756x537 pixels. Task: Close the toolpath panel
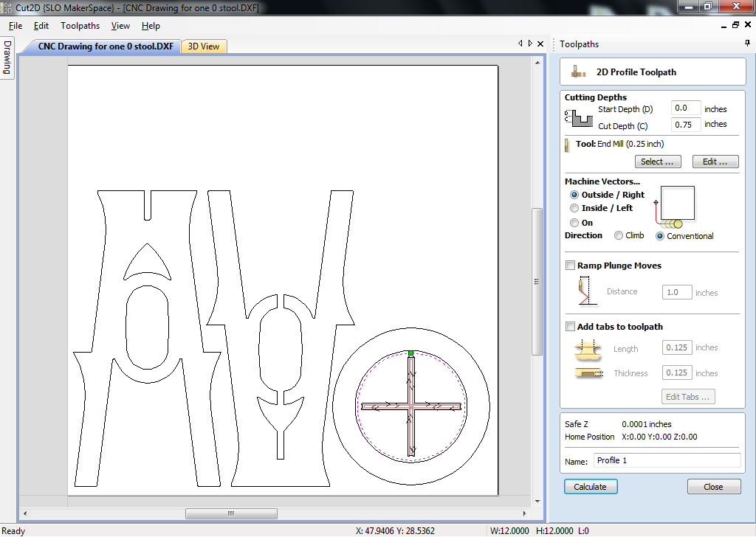[714, 486]
